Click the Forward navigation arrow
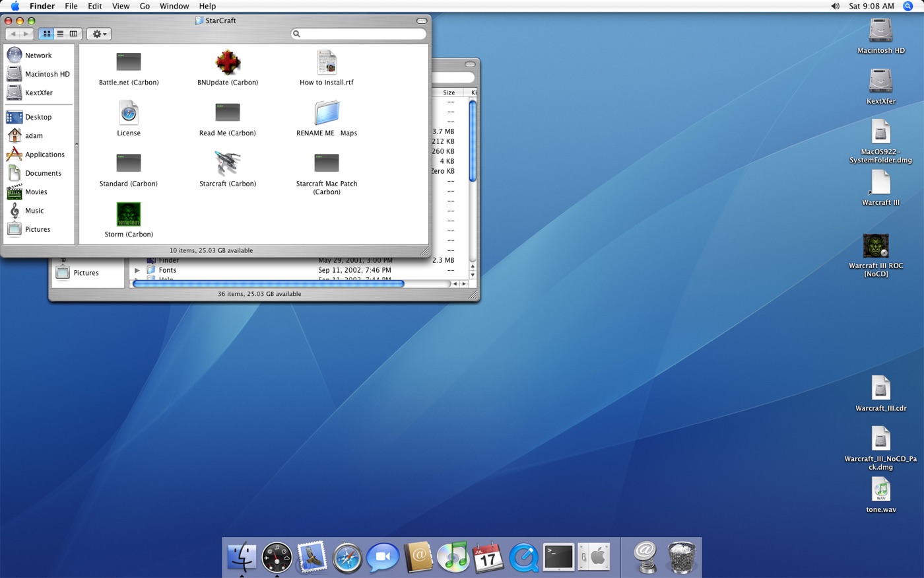924x578 pixels. tap(26, 34)
